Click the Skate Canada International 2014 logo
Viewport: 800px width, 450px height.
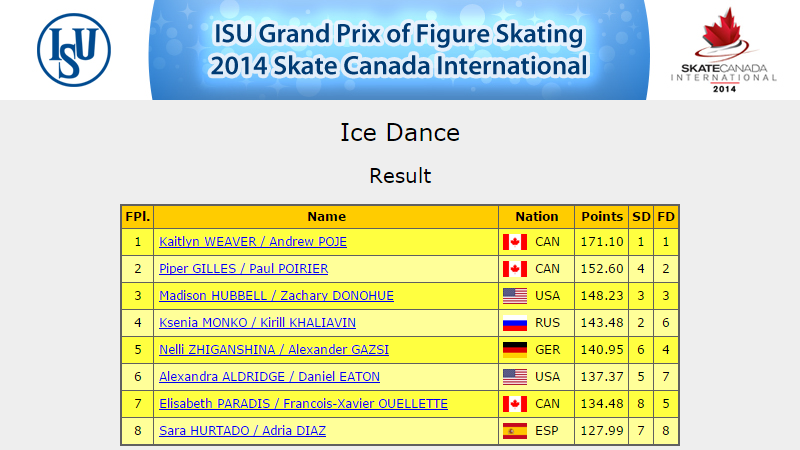coord(724,50)
